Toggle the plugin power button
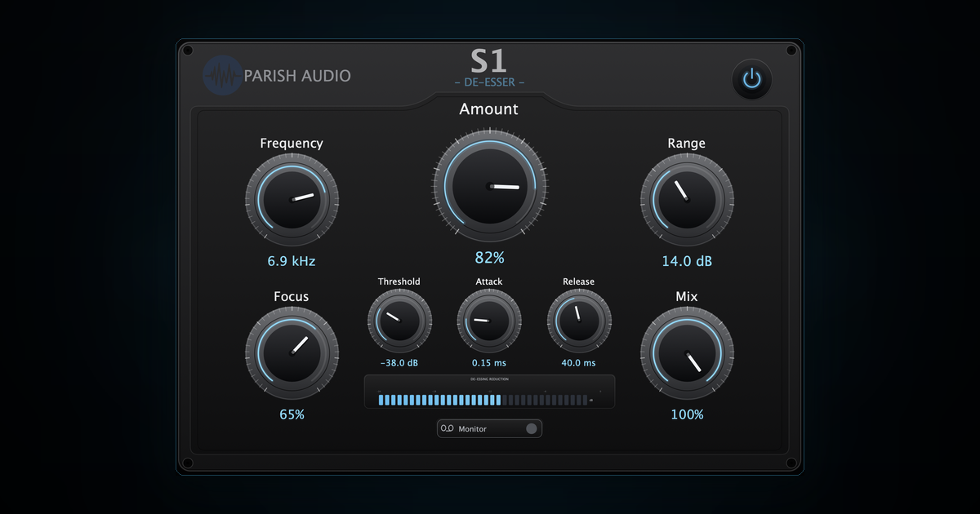This screenshot has height=514, width=980. pos(752,79)
